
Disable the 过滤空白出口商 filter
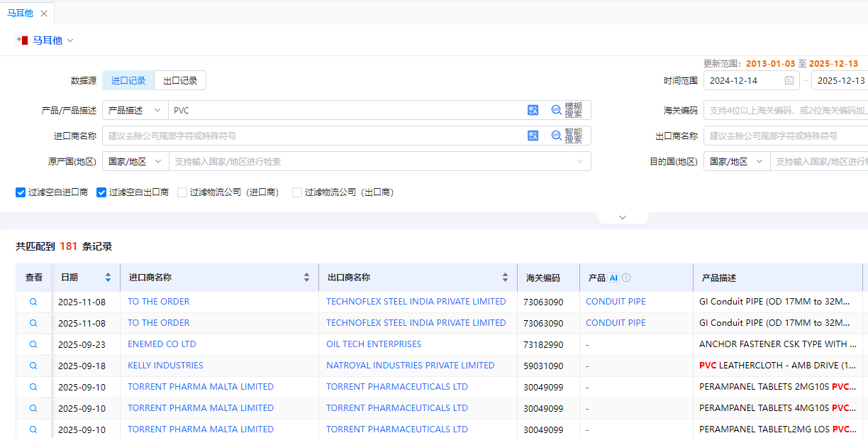101,192
